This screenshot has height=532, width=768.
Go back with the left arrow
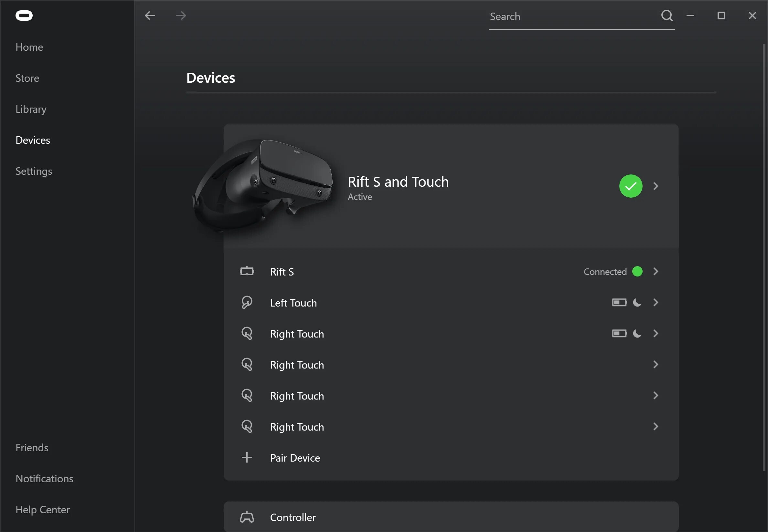click(150, 16)
